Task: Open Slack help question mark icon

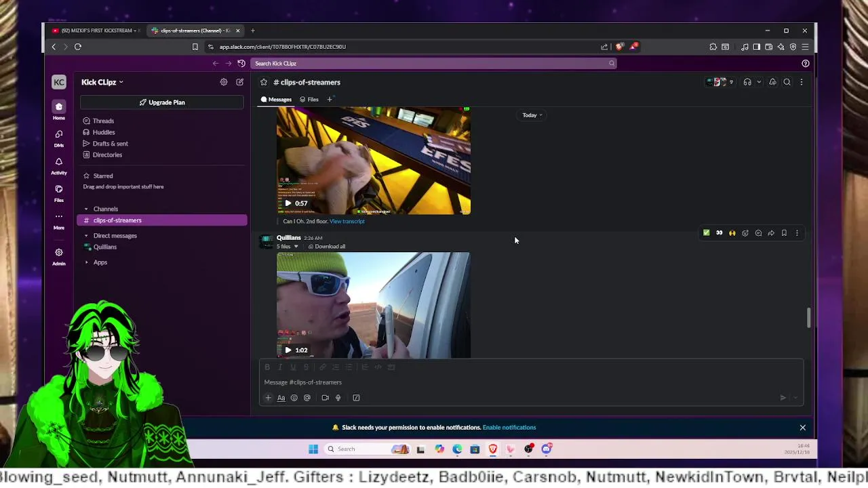Action: coord(806,63)
